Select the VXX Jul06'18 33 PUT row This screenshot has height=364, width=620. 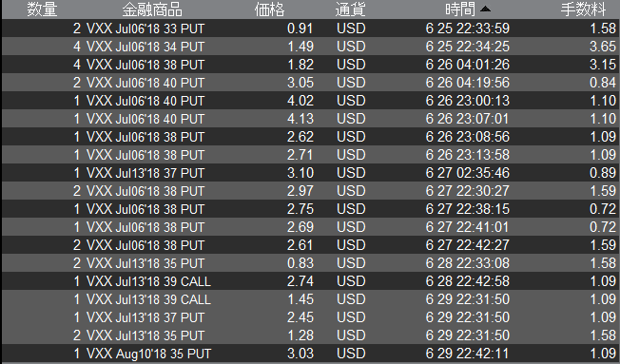(x=310, y=29)
